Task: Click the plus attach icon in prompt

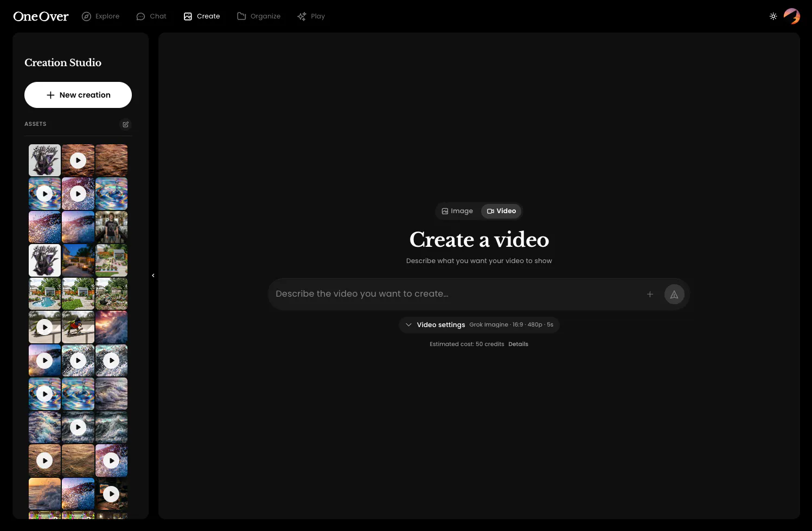Action: (x=650, y=294)
